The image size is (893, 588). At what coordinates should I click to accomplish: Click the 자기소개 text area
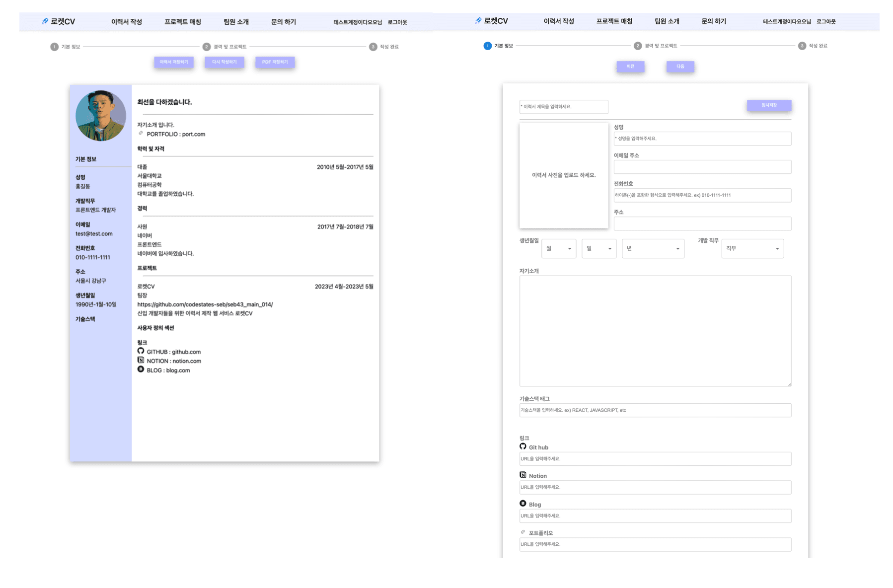(x=655, y=331)
